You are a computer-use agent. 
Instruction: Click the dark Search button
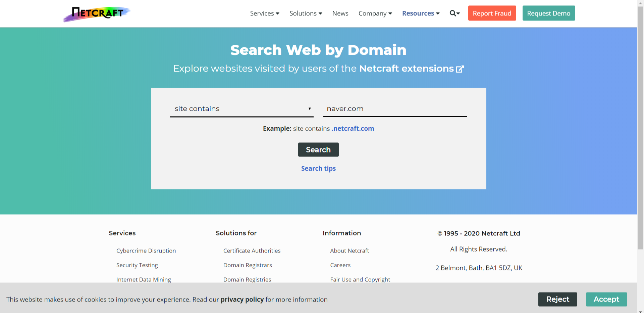click(318, 150)
